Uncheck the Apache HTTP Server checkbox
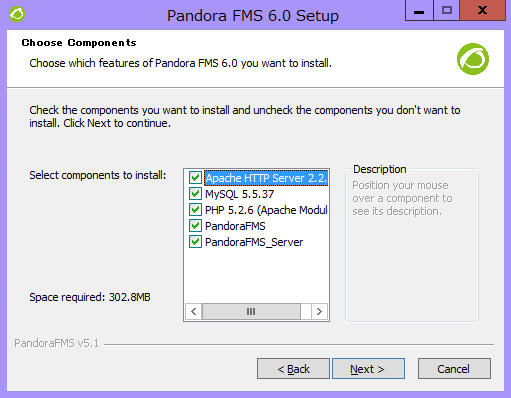Screen dimensions: 511x398 (195, 178)
